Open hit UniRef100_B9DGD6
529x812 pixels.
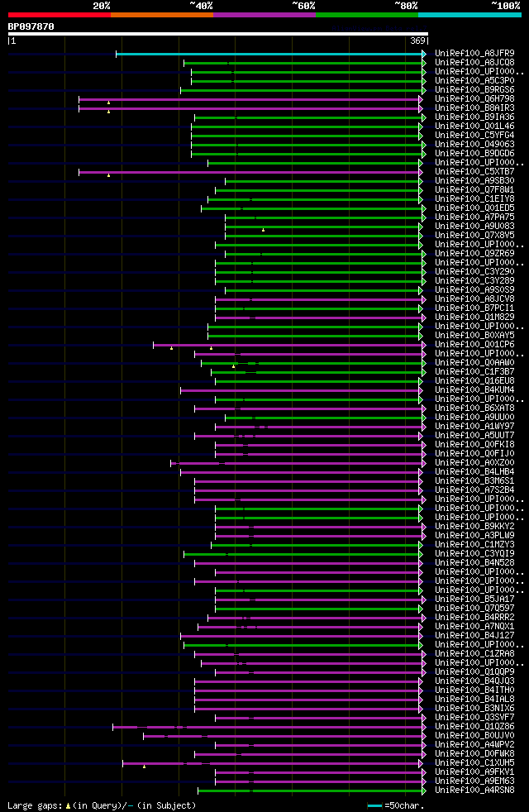pyautogui.click(x=474, y=154)
